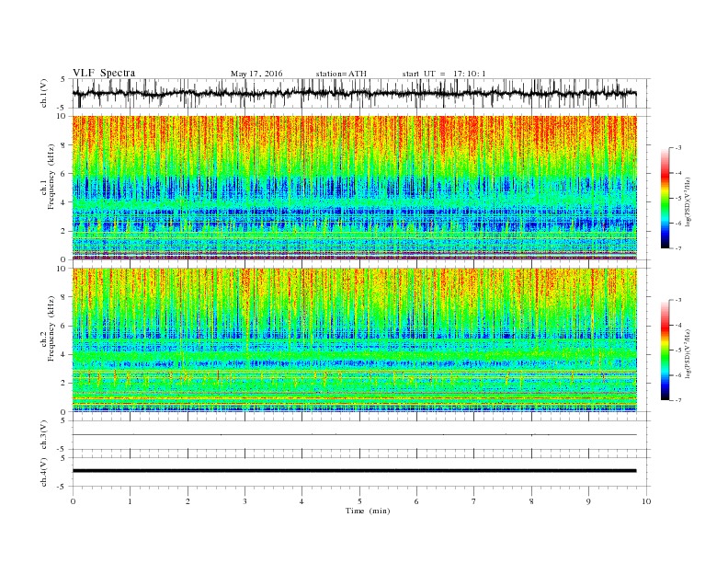Click the "ch.4(V)" axis label
The image size is (728, 563).
pos(44,472)
